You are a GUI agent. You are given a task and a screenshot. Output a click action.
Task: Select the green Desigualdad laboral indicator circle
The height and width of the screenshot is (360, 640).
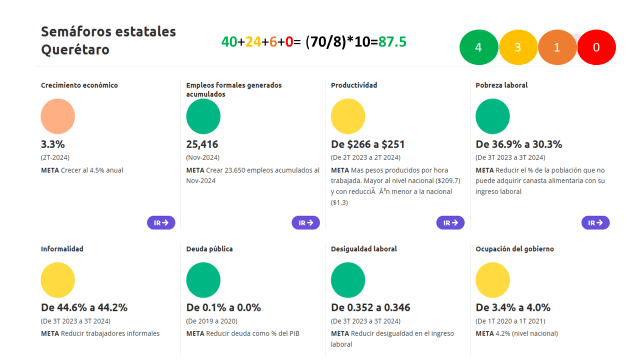pos(348,280)
